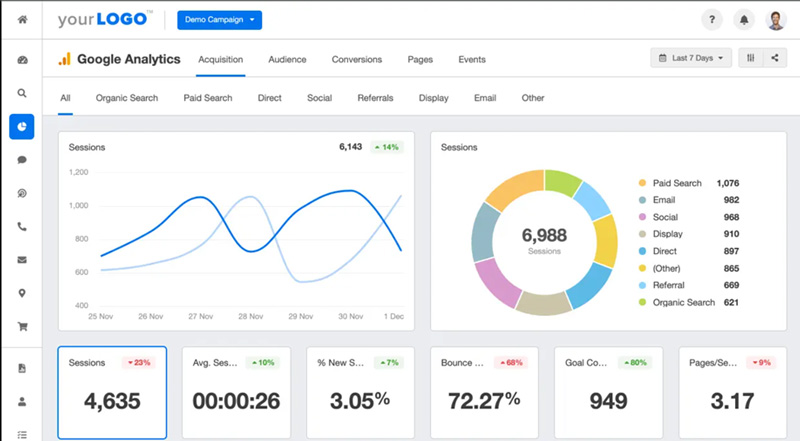The width and height of the screenshot is (800, 441).
Task: Open the map pin location icon
Action: coord(22,294)
